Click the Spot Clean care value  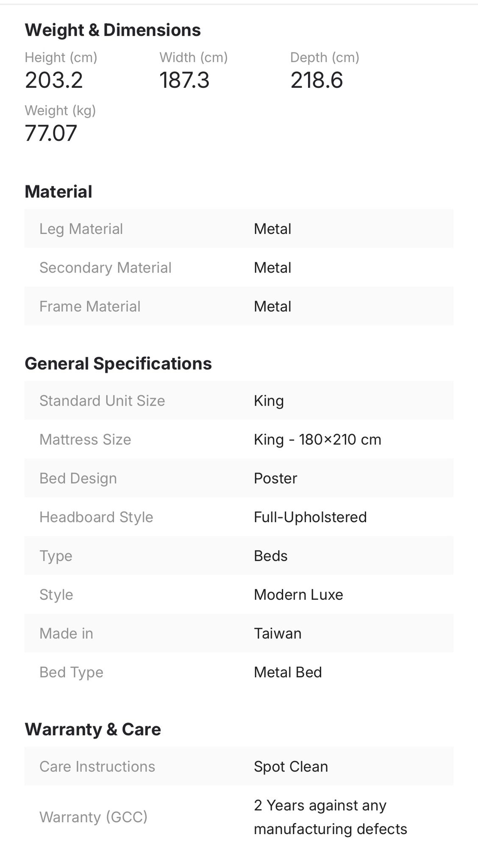tap(291, 767)
